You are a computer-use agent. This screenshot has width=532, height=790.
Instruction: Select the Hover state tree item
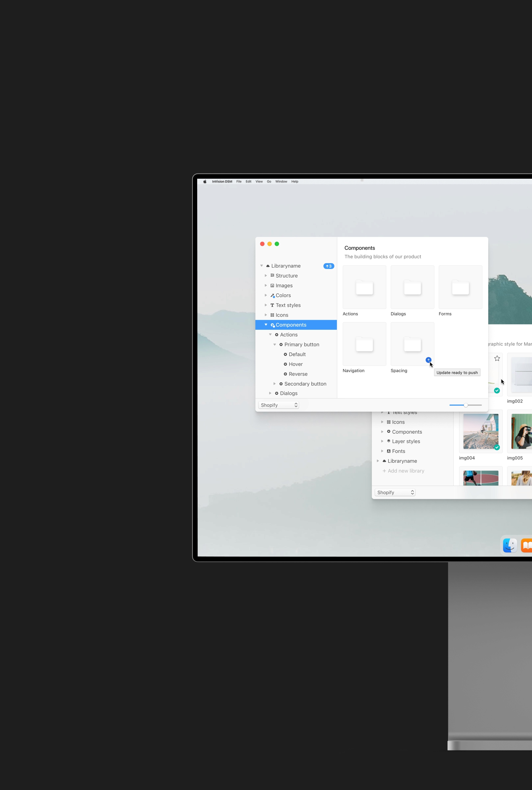coord(296,364)
